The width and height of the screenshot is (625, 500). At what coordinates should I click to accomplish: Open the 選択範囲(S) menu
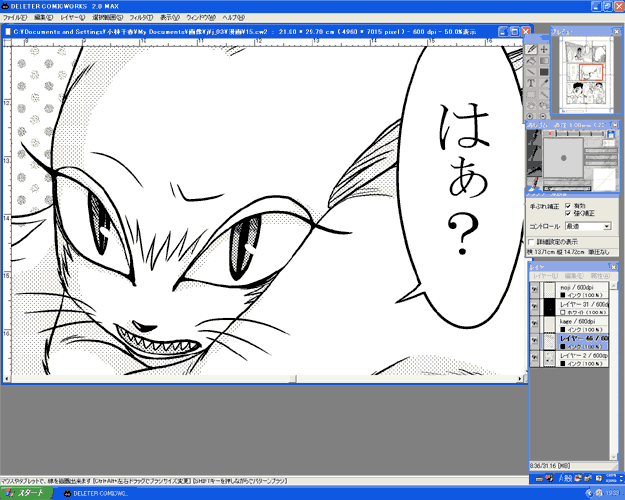pyautogui.click(x=108, y=18)
